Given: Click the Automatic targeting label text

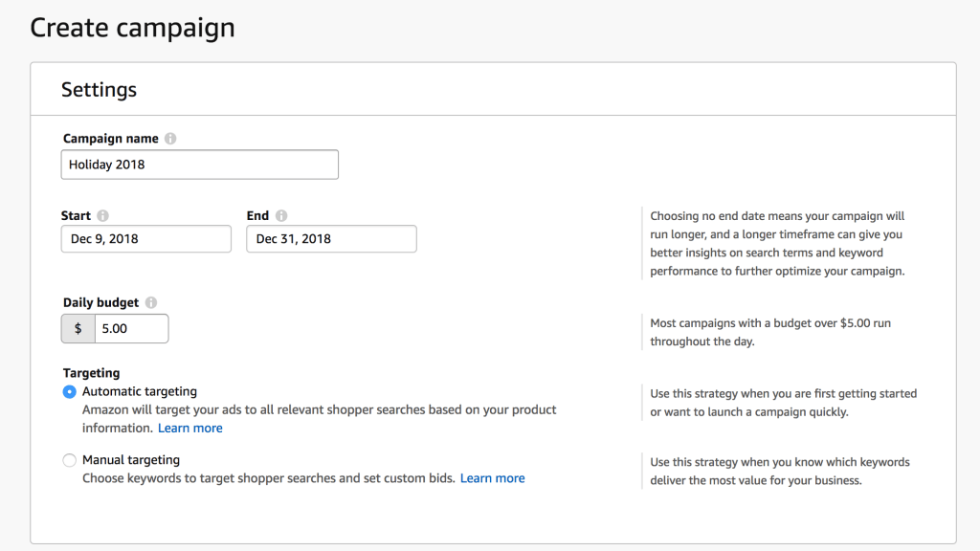Looking at the screenshot, I should click(x=140, y=392).
